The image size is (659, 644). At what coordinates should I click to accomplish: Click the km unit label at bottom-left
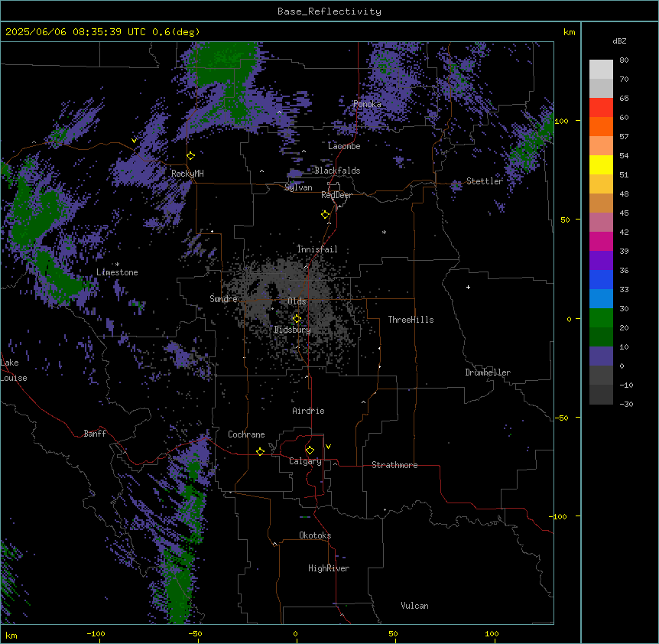(11, 635)
